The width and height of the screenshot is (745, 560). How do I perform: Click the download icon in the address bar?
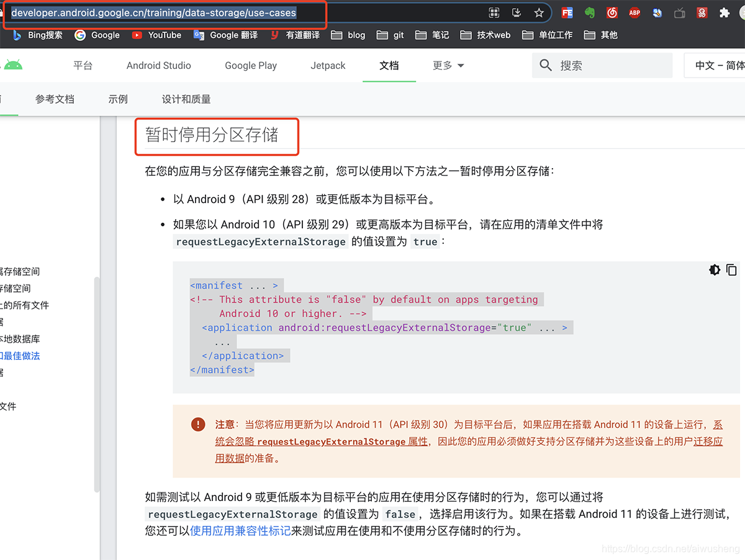click(517, 12)
